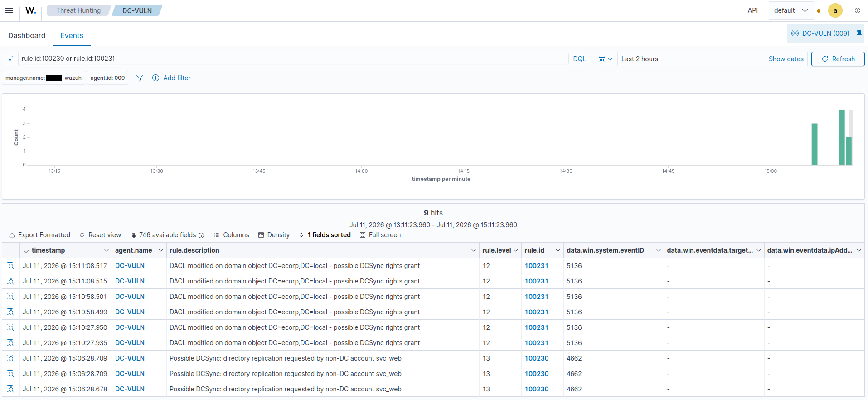868x400 pixels.
Task: Toggle the DQL query language switch
Action: pyautogui.click(x=579, y=59)
